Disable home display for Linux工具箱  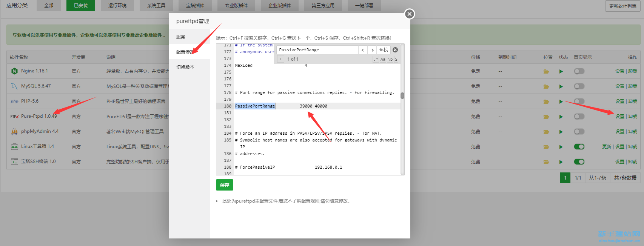point(579,147)
